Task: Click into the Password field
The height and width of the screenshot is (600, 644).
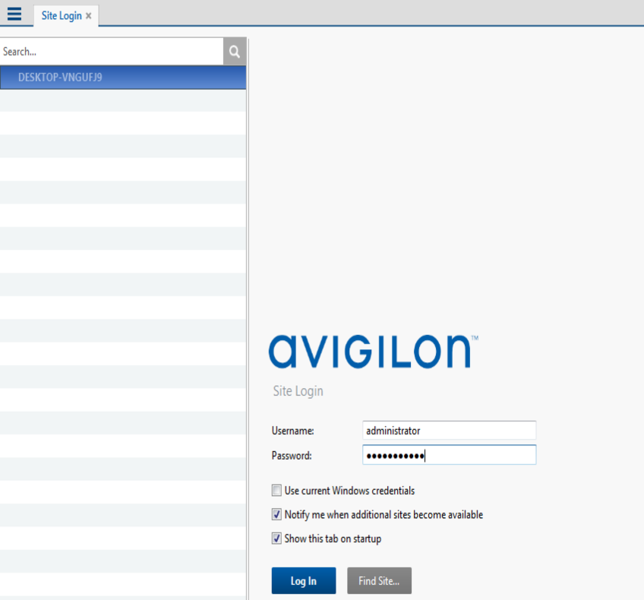Action: pyautogui.click(x=449, y=455)
